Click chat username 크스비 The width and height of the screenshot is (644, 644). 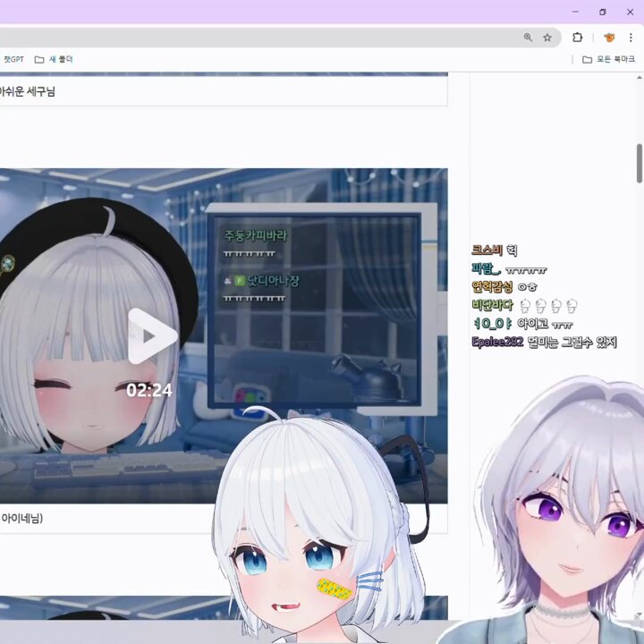(487, 250)
